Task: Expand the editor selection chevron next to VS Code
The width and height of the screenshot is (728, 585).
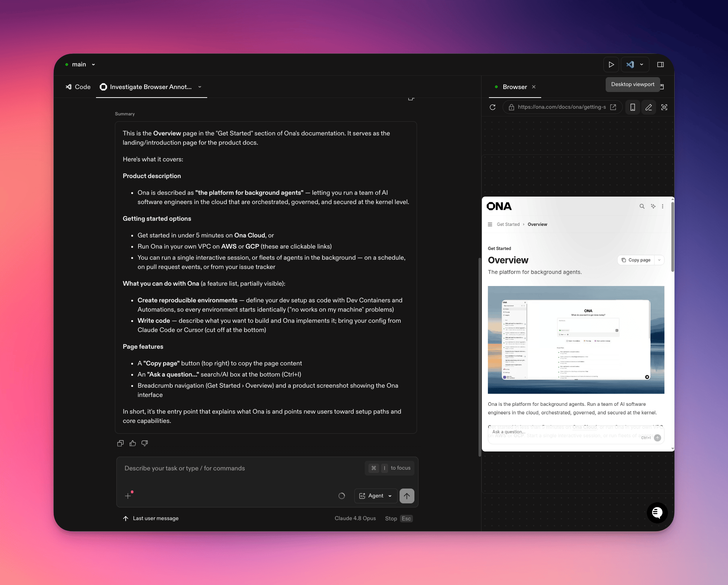Action: (642, 65)
